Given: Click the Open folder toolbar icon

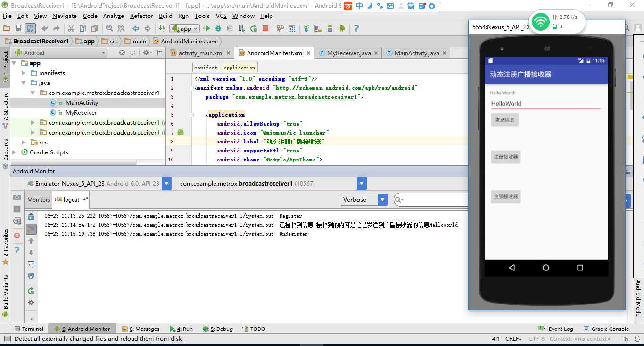Looking at the screenshot, I should [x=7, y=29].
